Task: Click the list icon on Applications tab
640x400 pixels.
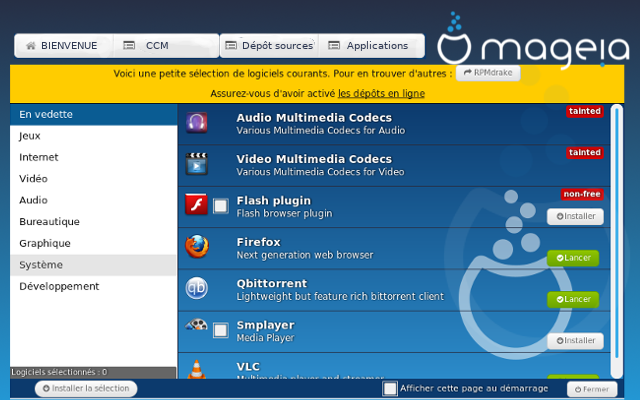Action: click(x=334, y=45)
